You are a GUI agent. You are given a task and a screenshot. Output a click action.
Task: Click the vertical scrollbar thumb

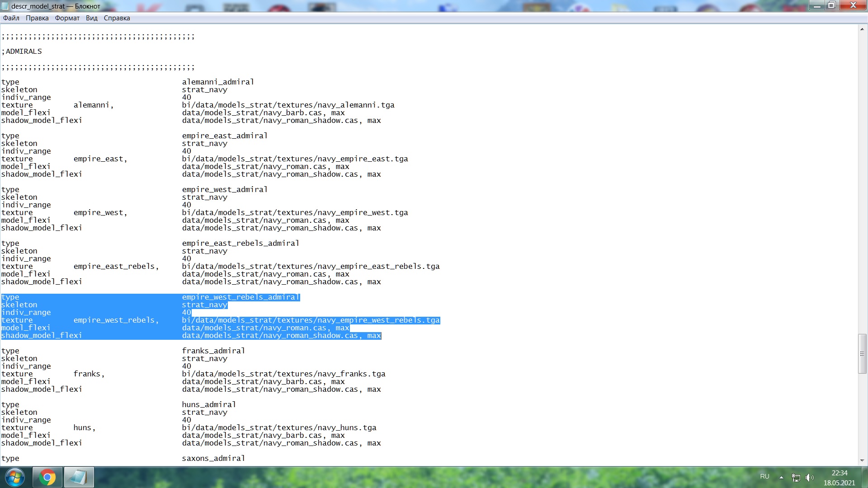[x=862, y=354]
